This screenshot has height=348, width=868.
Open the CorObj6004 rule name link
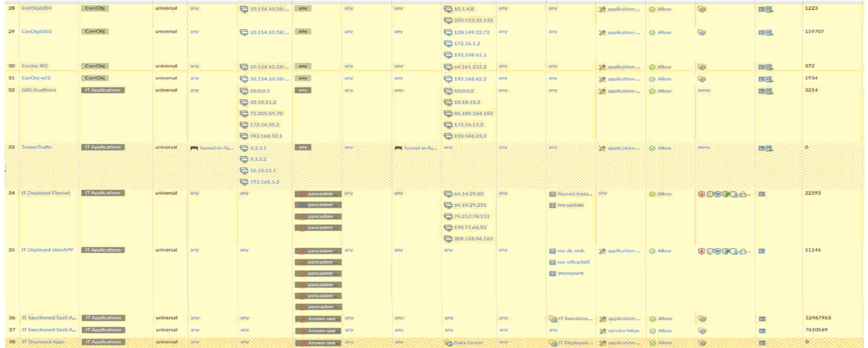(36, 8)
